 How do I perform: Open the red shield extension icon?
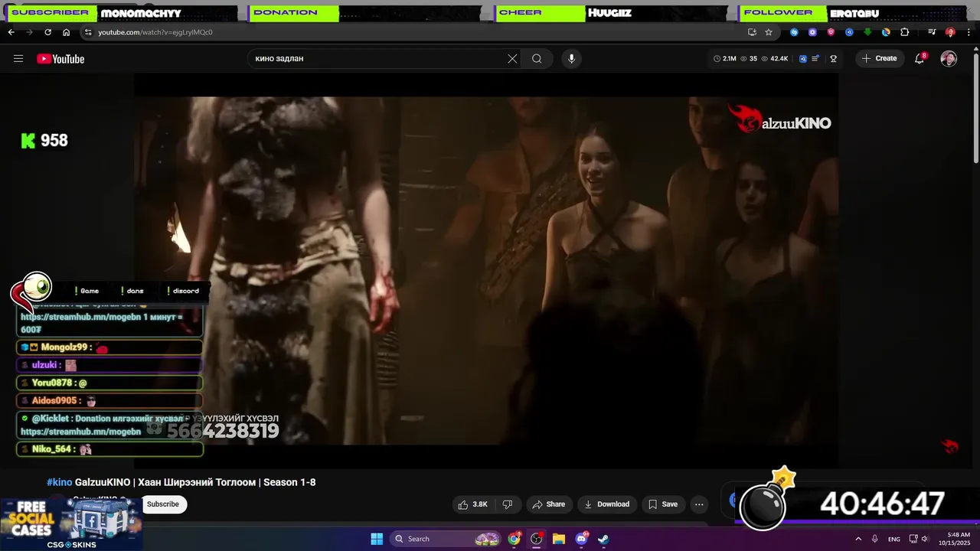pos(831,32)
